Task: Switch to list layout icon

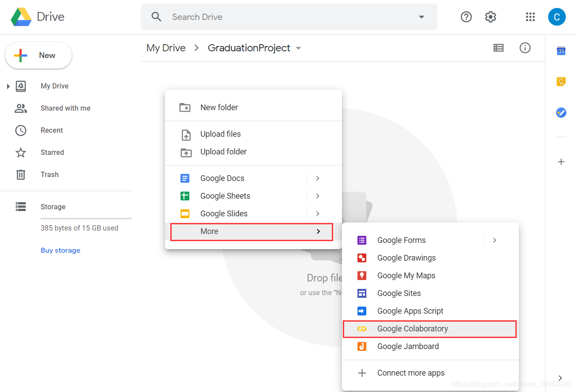Action: pos(499,48)
